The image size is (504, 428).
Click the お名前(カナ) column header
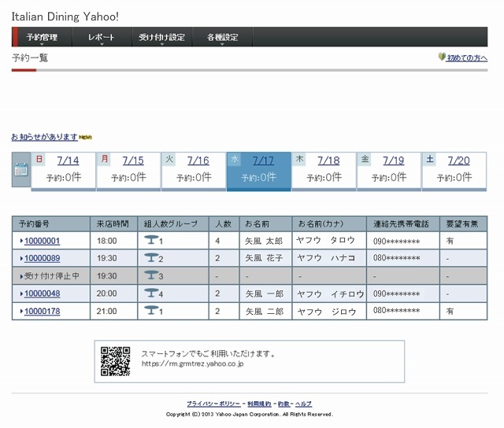(329, 223)
